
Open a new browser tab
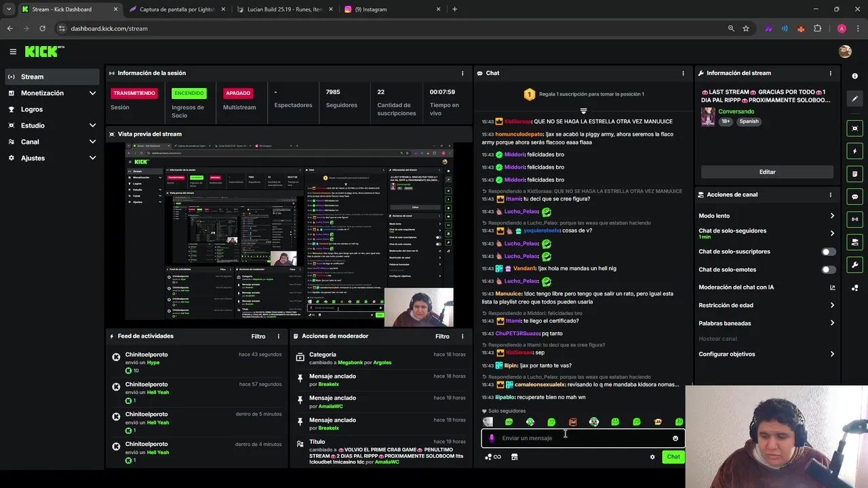(x=454, y=9)
